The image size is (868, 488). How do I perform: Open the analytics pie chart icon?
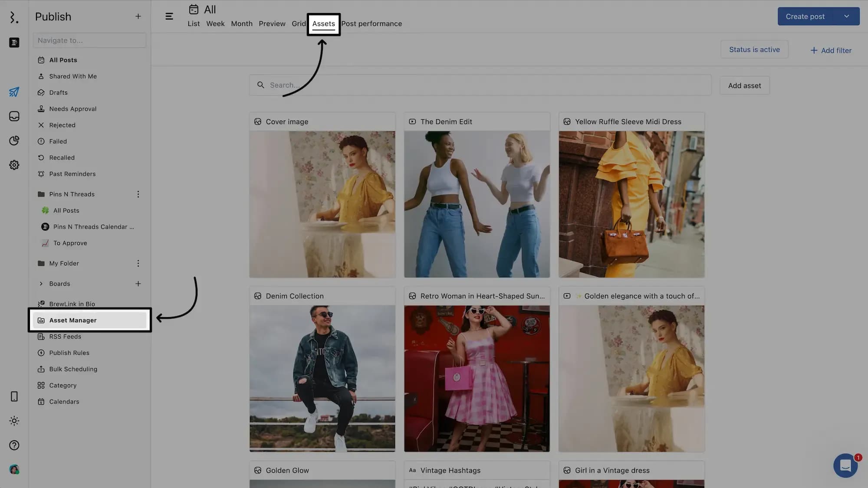tap(14, 141)
